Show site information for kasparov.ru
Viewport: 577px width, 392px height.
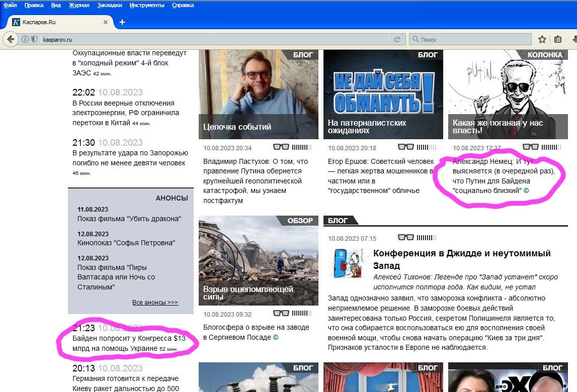tap(25, 39)
